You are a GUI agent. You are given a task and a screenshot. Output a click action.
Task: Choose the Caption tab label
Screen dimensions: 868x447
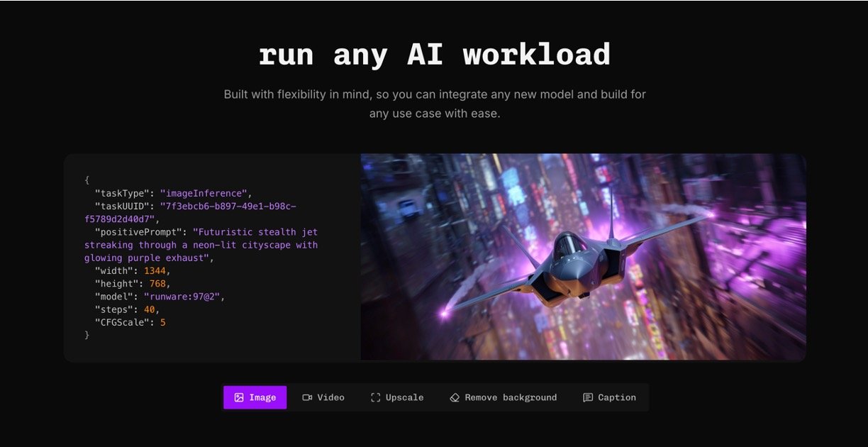point(616,397)
